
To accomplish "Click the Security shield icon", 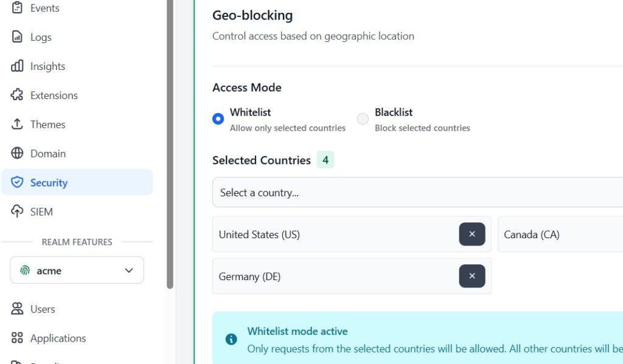I will [x=17, y=183].
